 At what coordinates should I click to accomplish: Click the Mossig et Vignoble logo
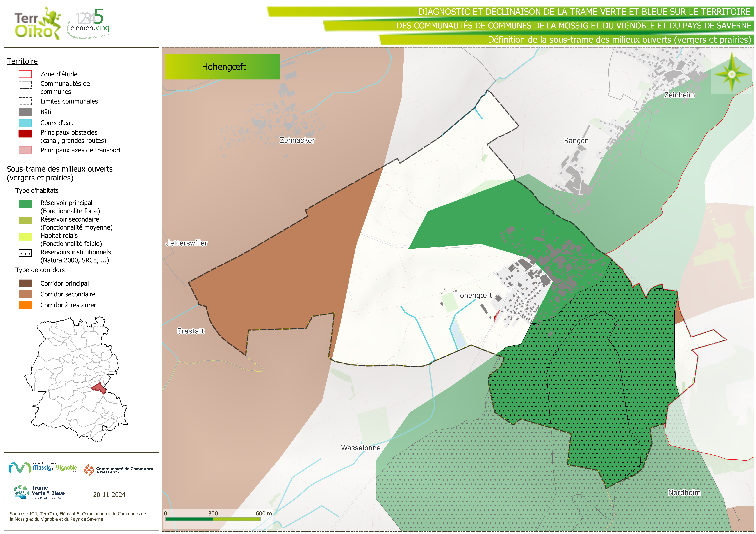coord(43,468)
